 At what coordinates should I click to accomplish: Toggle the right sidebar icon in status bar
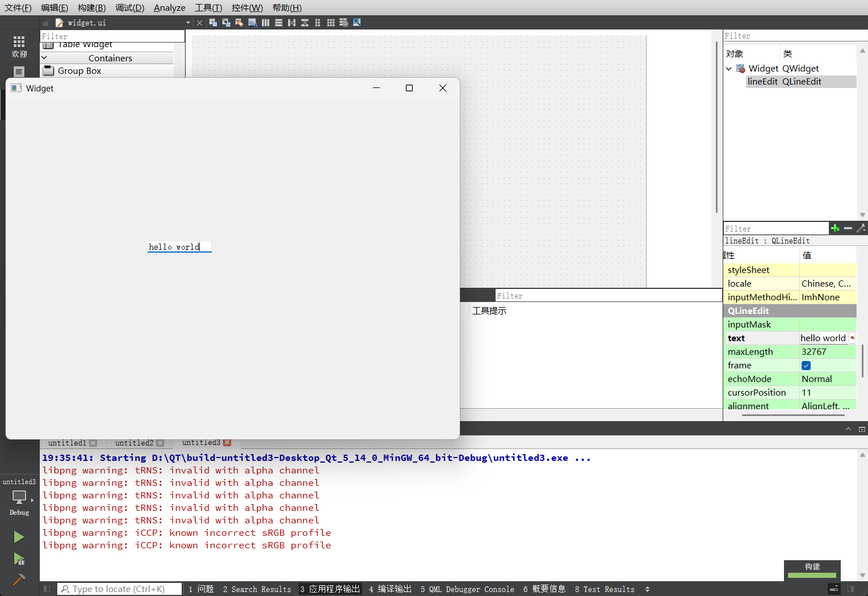tap(850, 589)
